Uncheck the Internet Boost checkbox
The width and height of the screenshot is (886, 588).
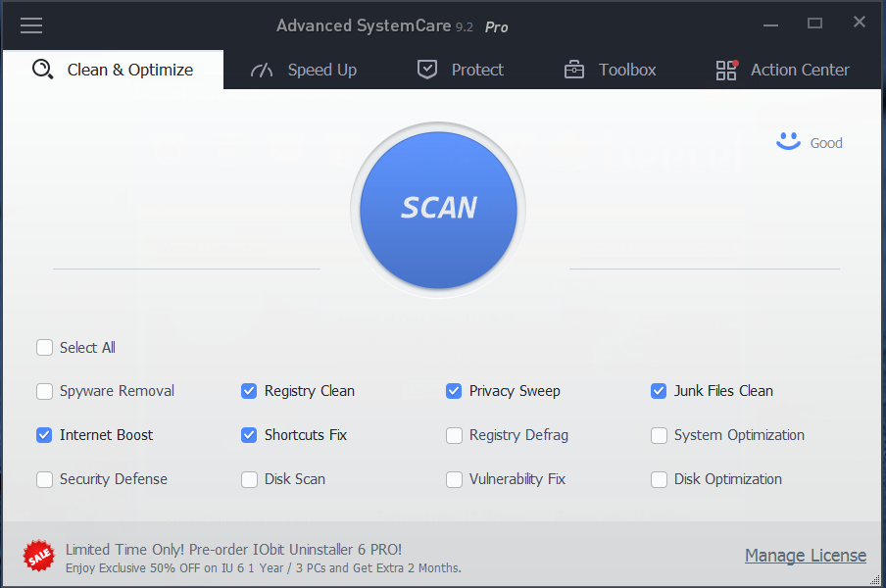click(x=45, y=435)
